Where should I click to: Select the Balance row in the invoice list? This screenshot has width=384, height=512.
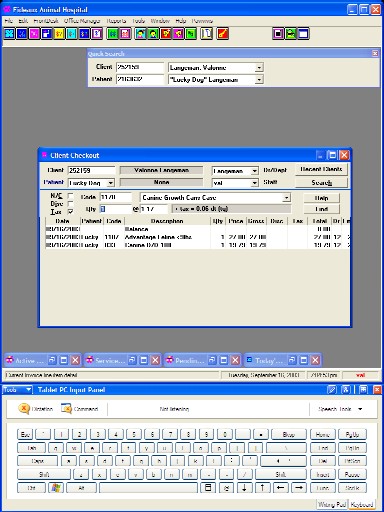(197, 229)
